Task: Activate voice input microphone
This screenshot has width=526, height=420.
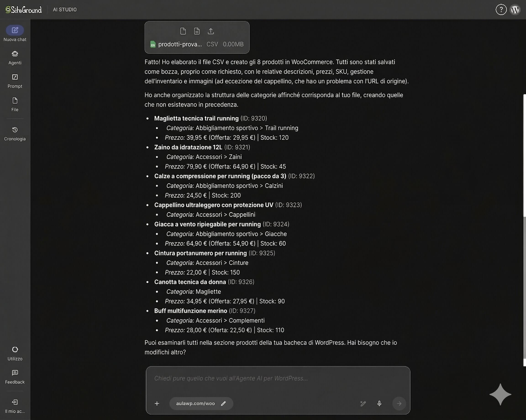Action: pyautogui.click(x=379, y=403)
